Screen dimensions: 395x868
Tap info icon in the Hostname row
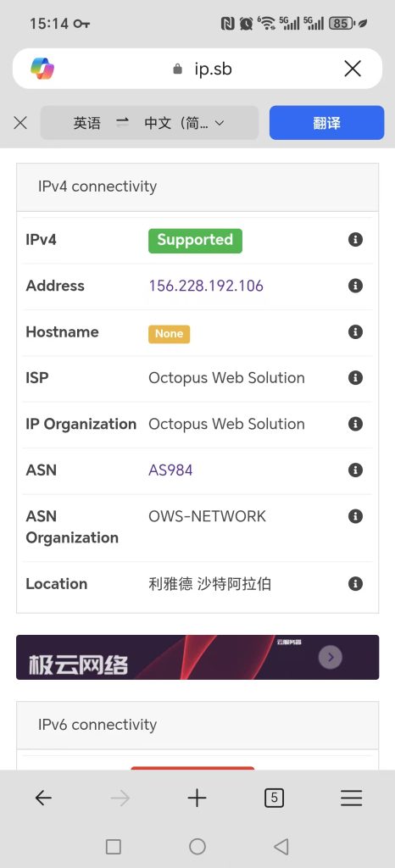355,332
